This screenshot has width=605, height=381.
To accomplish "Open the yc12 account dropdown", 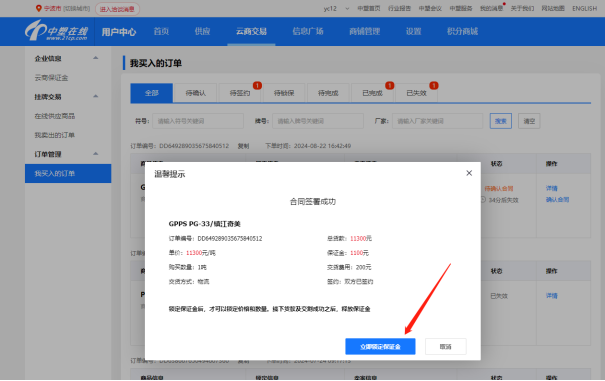I will pos(336,8).
